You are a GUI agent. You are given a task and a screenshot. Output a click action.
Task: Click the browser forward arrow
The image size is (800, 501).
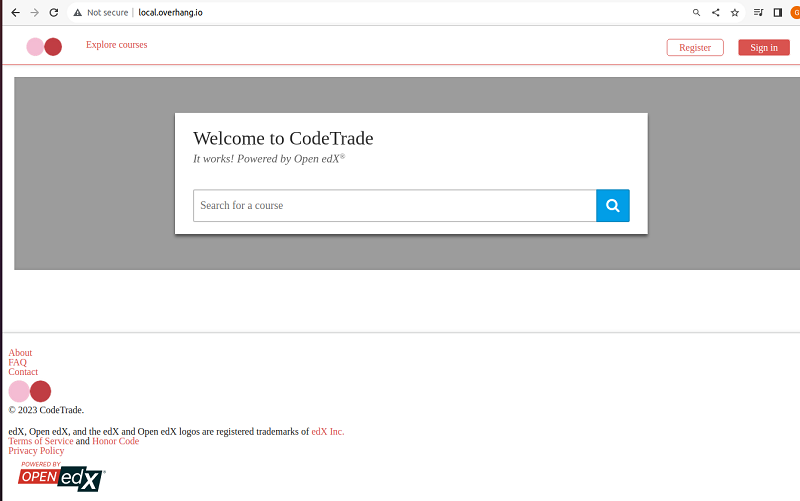pos(35,13)
